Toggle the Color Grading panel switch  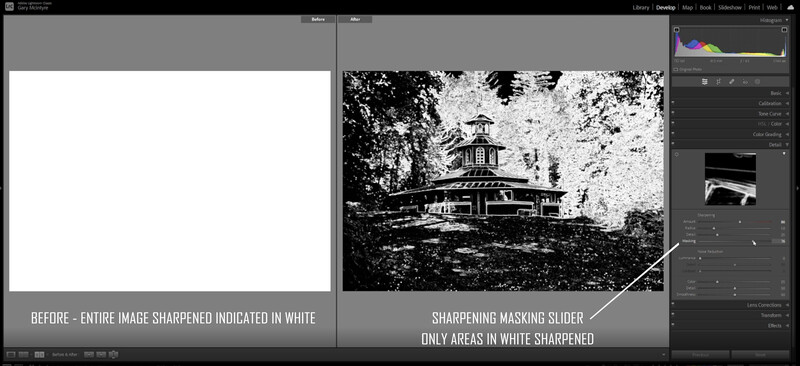coord(673,134)
